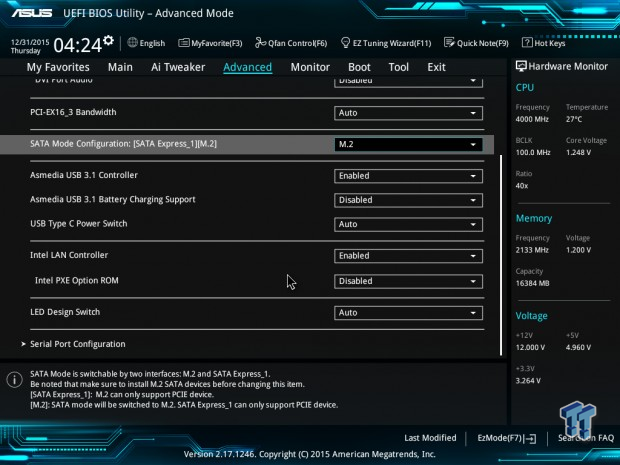Click the 04:24 clock display
This screenshot has width=620, height=465.
point(78,45)
